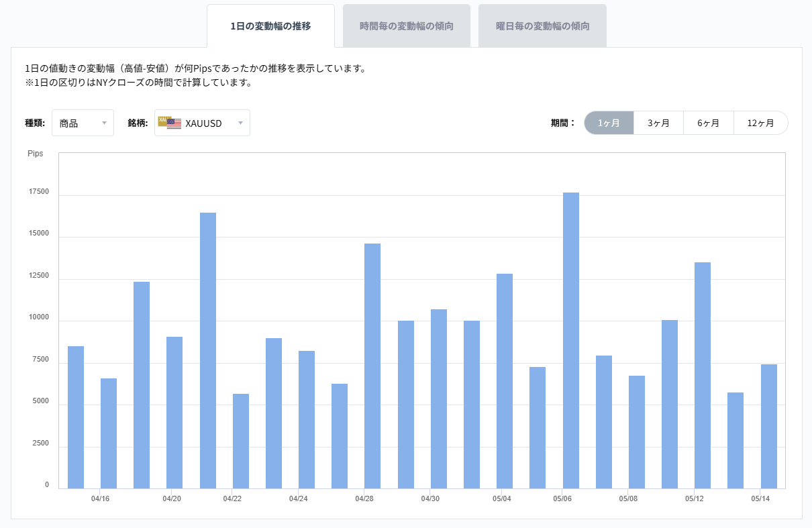Click the tallest bar at 05/06
This screenshot has height=528, width=812.
pos(570,340)
